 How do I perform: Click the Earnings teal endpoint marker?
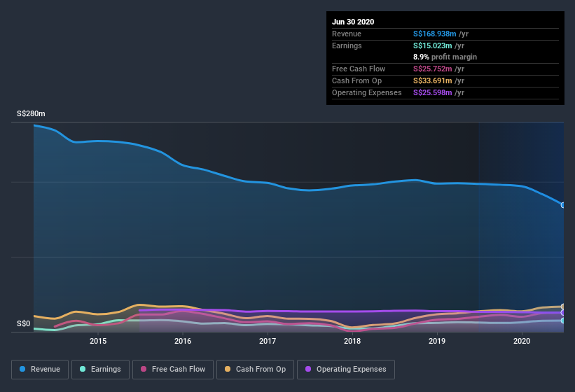(x=563, y=321)
